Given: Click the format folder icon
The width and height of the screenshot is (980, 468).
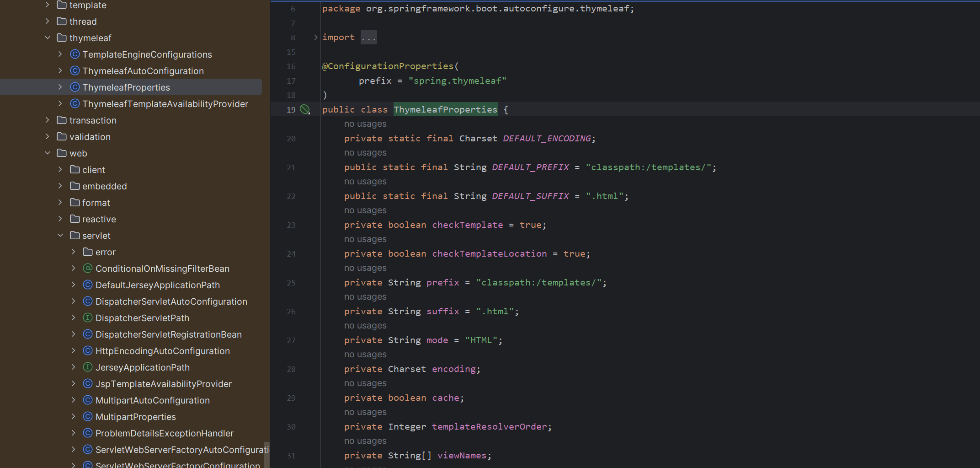Looking at the screenshot, I should point(75,202).
